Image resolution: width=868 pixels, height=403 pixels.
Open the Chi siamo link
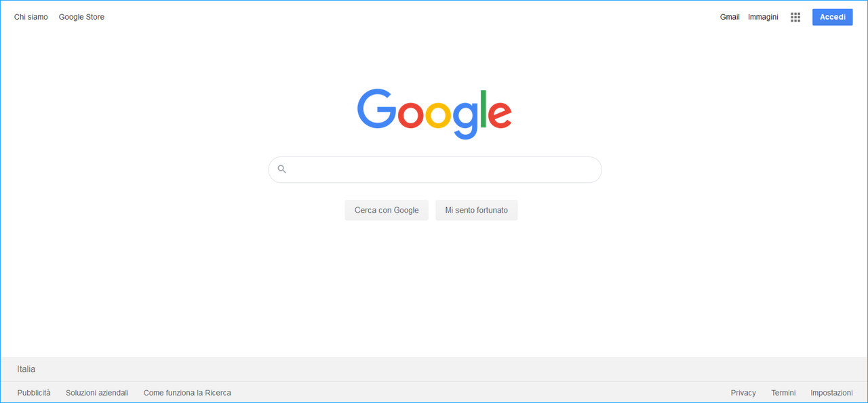coord(31,17)
